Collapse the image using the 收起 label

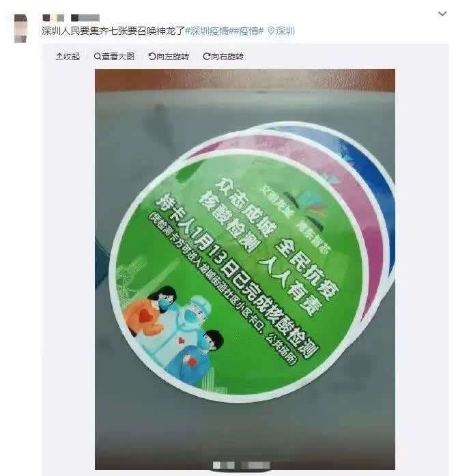[72, 57]
